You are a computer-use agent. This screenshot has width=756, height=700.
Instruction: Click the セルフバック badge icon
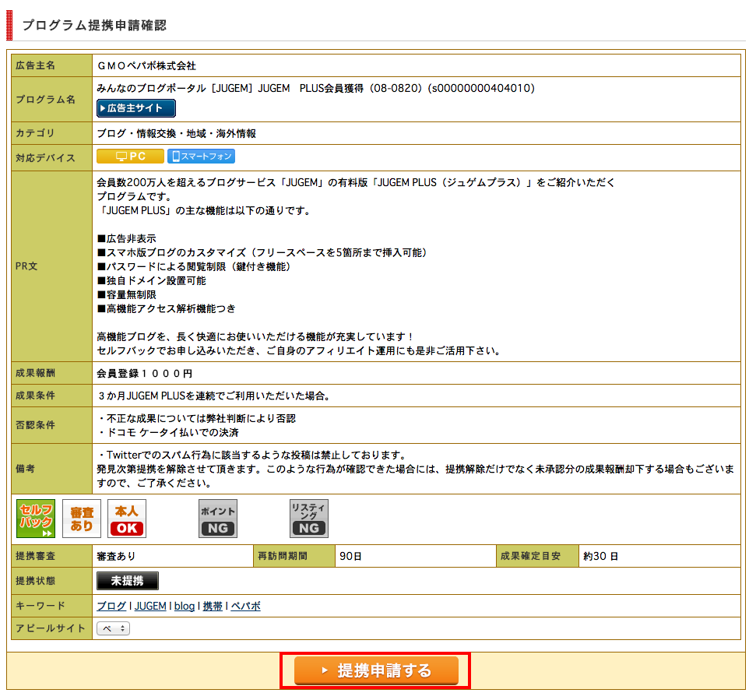point(36,519)
